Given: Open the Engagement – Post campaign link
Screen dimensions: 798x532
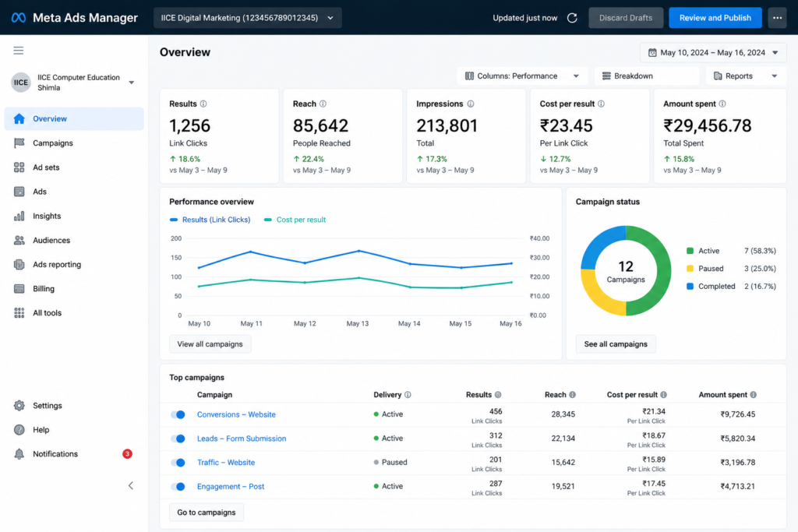Looking at the screenshot, I should 231,486.
